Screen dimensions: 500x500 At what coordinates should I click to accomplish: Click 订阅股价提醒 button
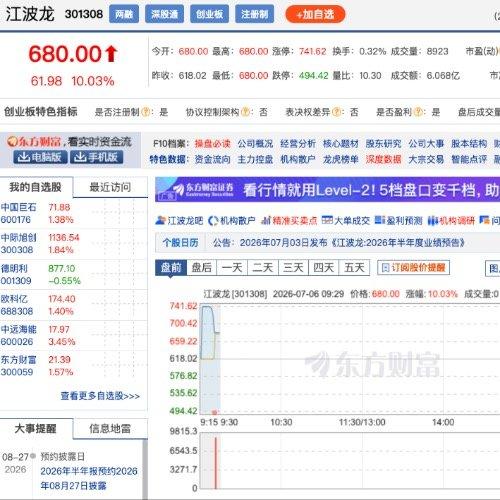[x=413, y=267]
